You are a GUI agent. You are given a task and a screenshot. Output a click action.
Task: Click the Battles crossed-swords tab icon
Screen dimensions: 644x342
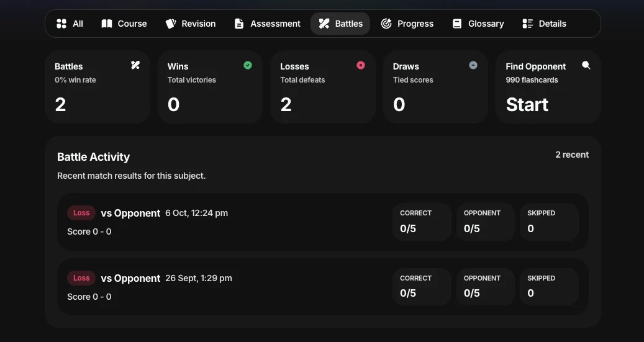click(324, 24)
